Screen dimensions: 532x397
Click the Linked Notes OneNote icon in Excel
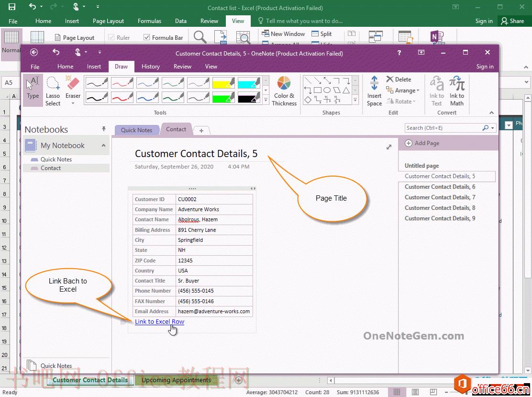(437, 37)
